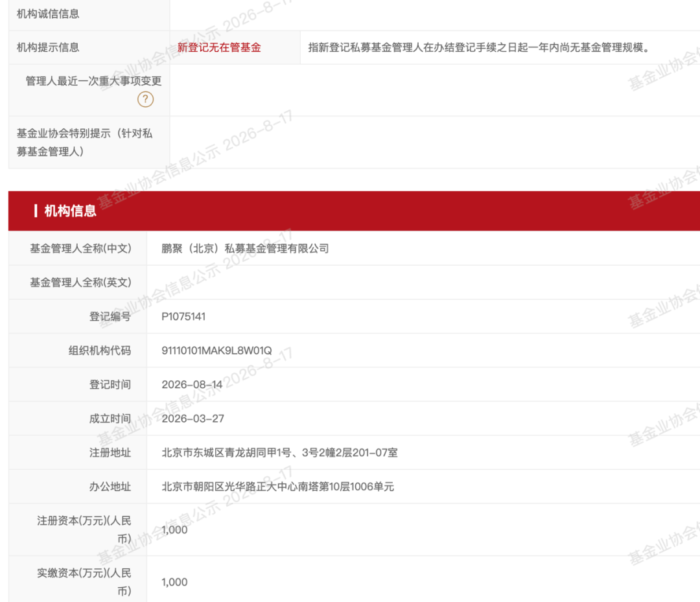Image resolution: width=700 pixels, height=602 pixels.
Task: Click the registration date 2026-08-14
Action: click(x=192, y=385)
